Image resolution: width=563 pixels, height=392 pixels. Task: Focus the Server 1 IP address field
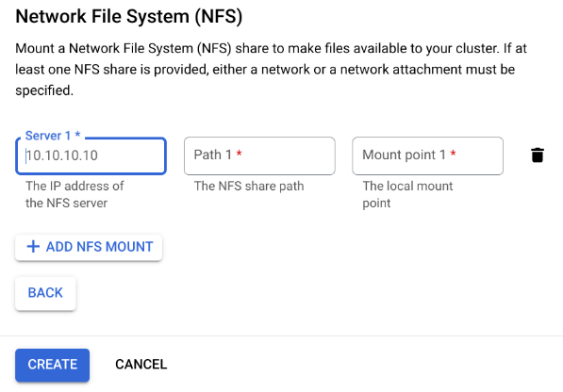tap(91, 156)
